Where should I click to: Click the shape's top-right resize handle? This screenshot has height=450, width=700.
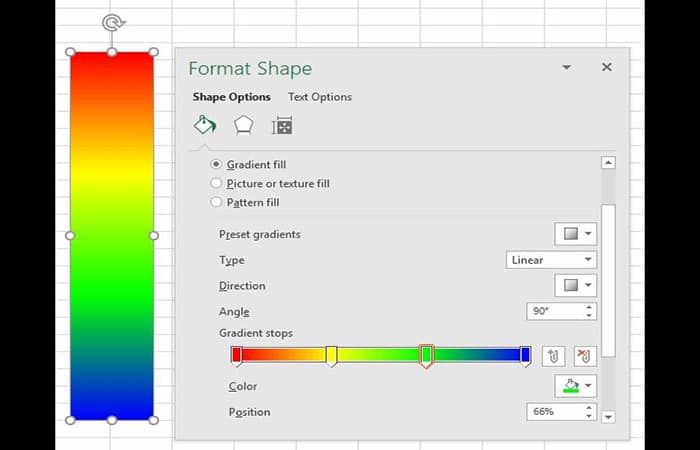tap(154, 52)
